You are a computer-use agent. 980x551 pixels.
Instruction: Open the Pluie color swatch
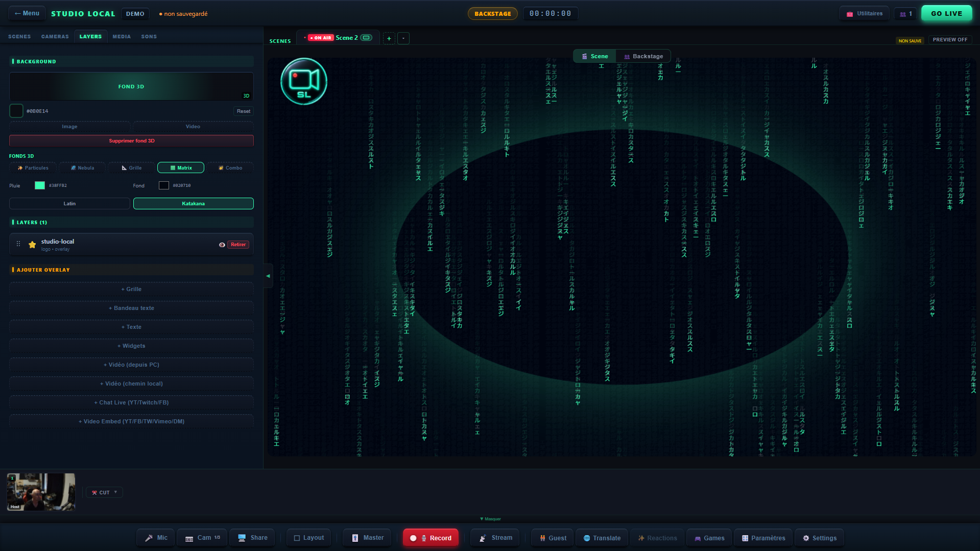40,185
